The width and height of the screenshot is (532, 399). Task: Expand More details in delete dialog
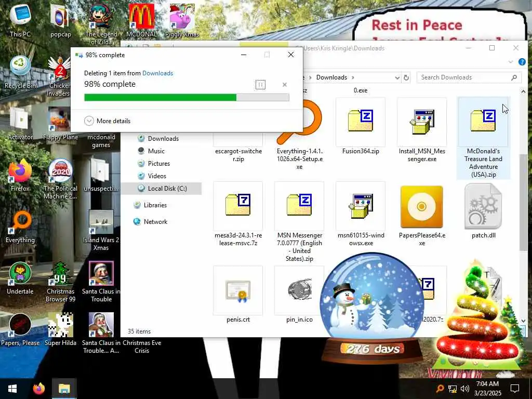107,121
